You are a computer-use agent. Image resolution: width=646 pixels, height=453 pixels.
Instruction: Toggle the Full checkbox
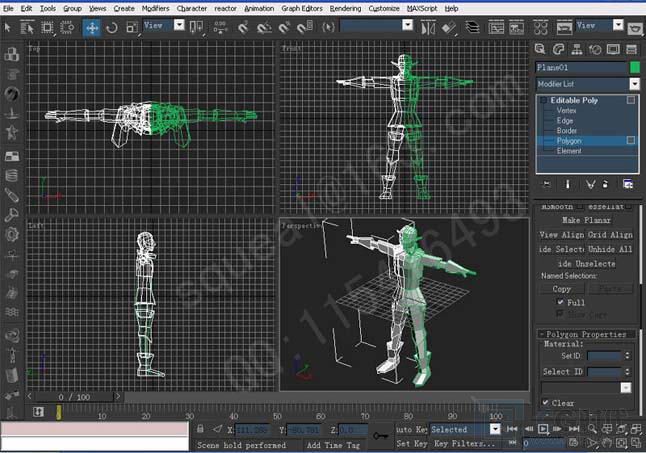tap(560, 302)
